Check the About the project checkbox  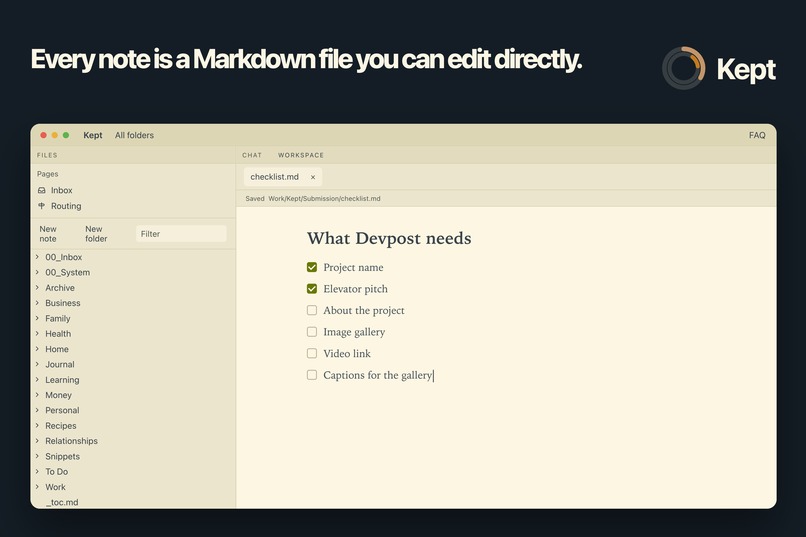point(312,310)
